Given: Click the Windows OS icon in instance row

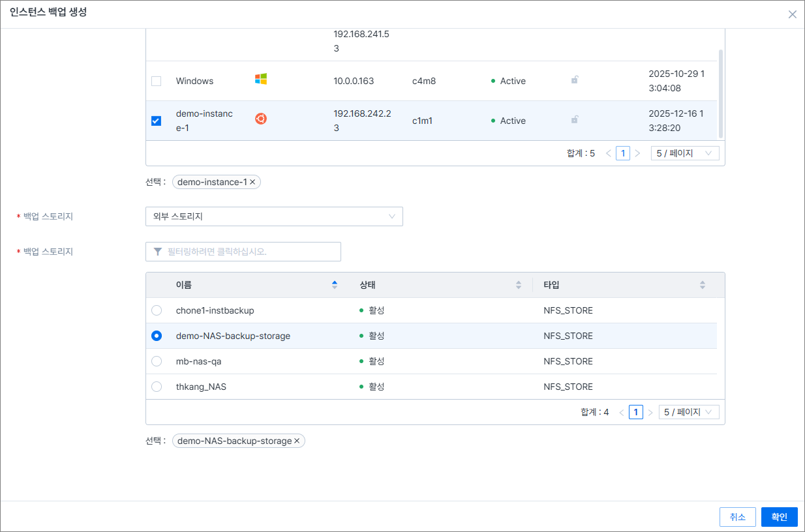Looking at the screenshot, I should tap(261, 79).
